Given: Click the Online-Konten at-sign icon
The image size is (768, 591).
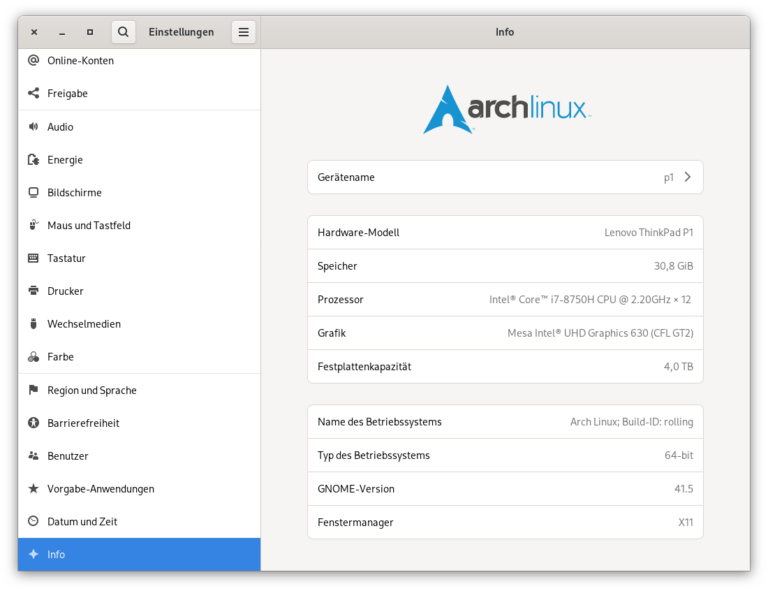Looking at the screenshot, I should (33, 60).
